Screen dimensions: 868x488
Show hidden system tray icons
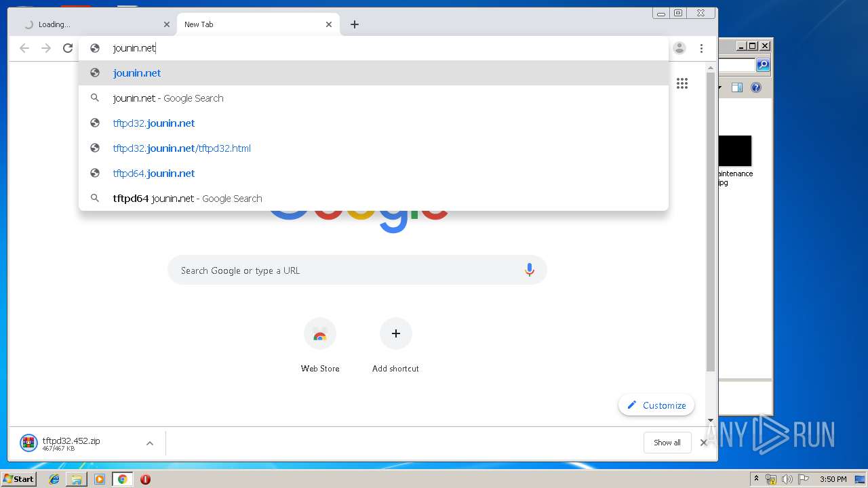coord(757,479)
